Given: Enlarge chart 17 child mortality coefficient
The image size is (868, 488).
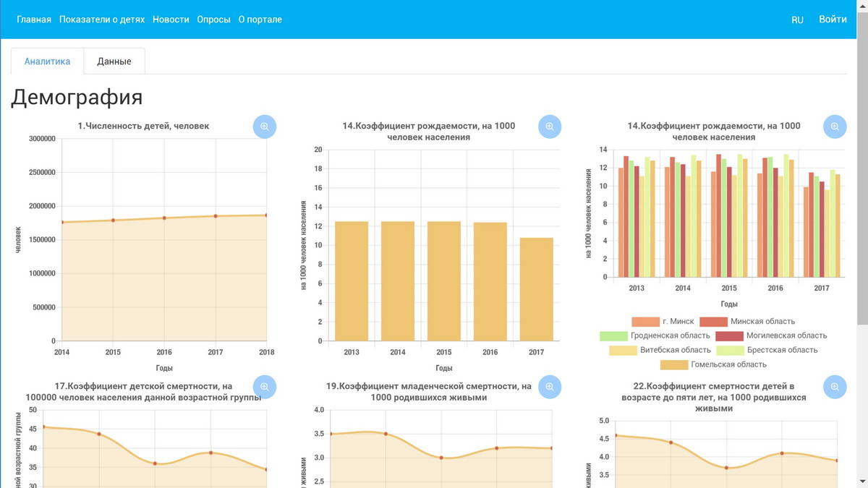Looking at the screenshot, I should (265, 387).
